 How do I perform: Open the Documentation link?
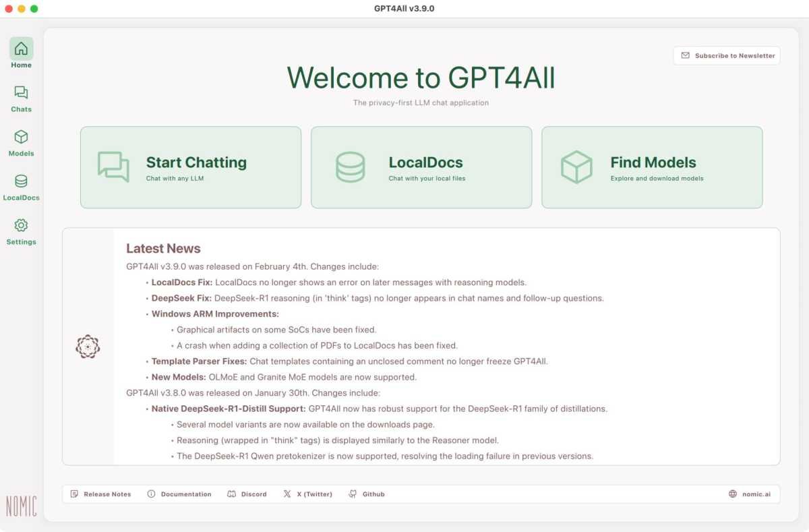186,494
